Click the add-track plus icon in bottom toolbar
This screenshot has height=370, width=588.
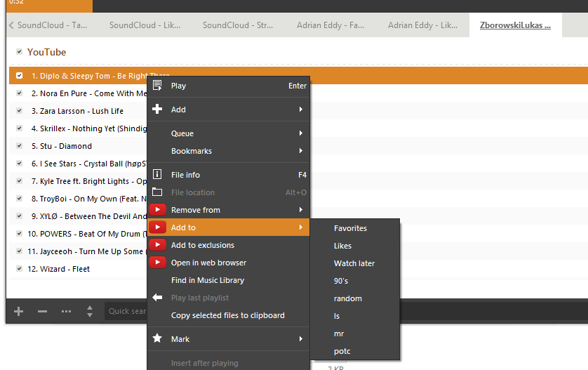pos(18,311)
